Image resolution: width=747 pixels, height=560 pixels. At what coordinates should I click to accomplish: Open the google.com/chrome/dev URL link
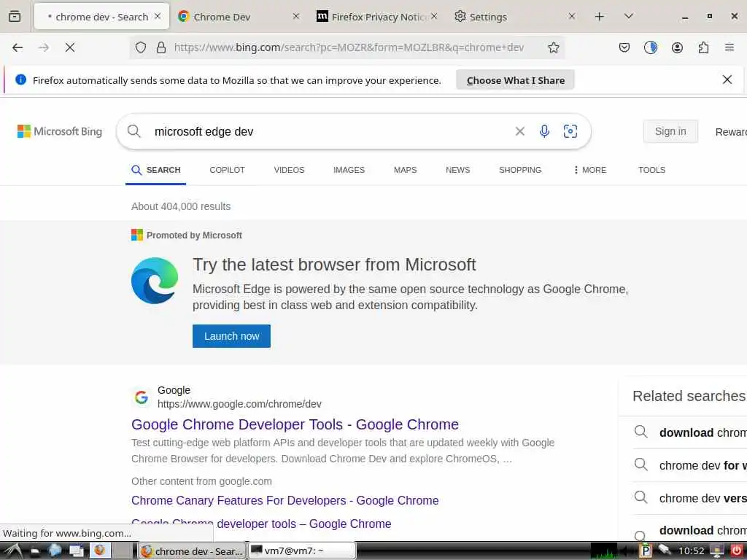click(x=239, y=404)
